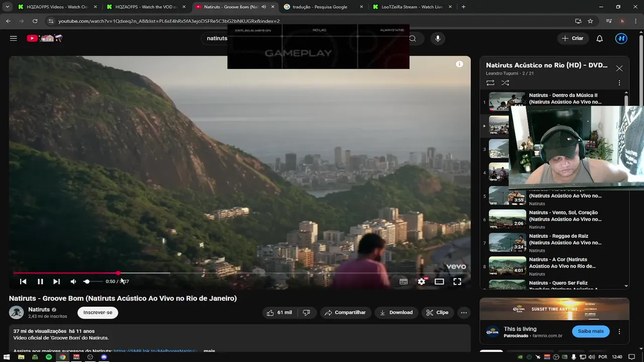Click the address bar URL field
This screenshot has height=362, width=644.
[312, 21]
